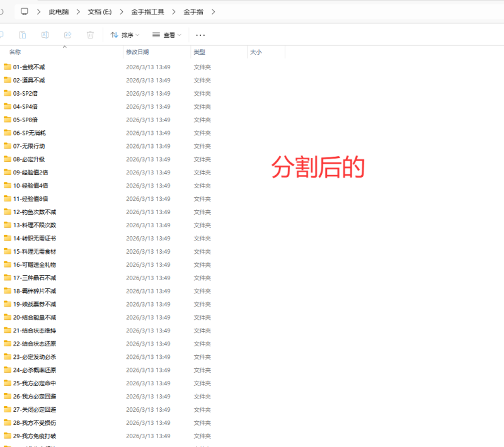Click the folder icon beside 01-金钱不减
Image resolution: width=504 pixels, height=447 pixels.
pos(8,67)
